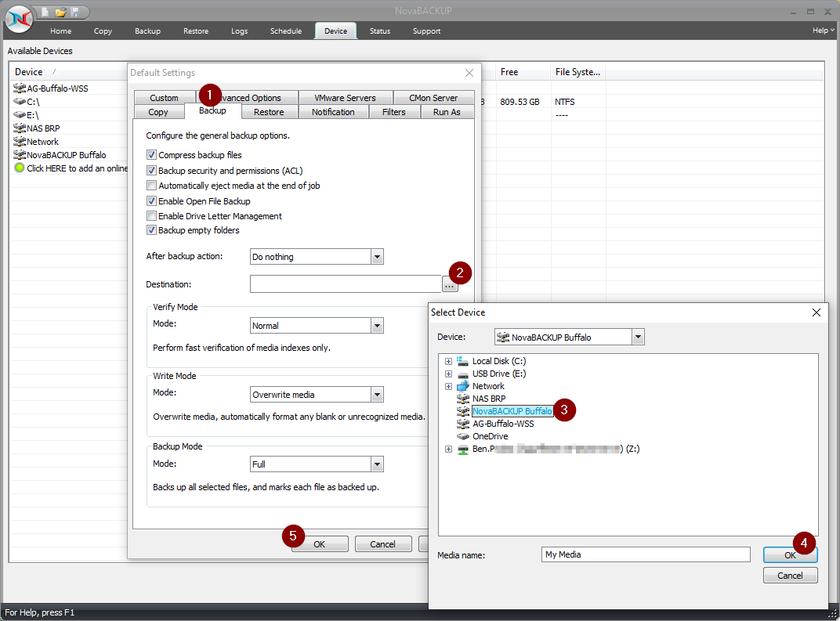The width and height of the screenshot is (840, 621).
Task: Click OK in Select Device dialog
Action: (790, 554)
